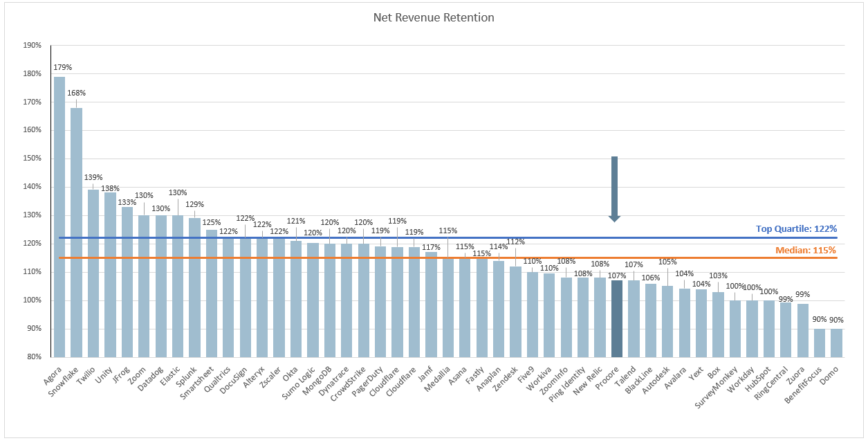The image size is (868, 443).
Task: Click the 170% y-axis label
Action: tap(33, 102)
